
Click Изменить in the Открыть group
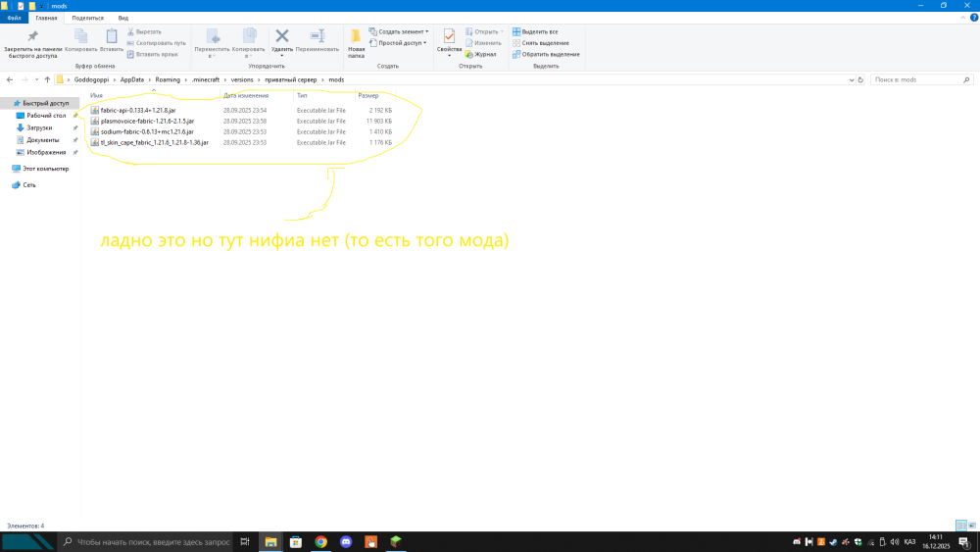pyautogui.click(x=483, y=43)
